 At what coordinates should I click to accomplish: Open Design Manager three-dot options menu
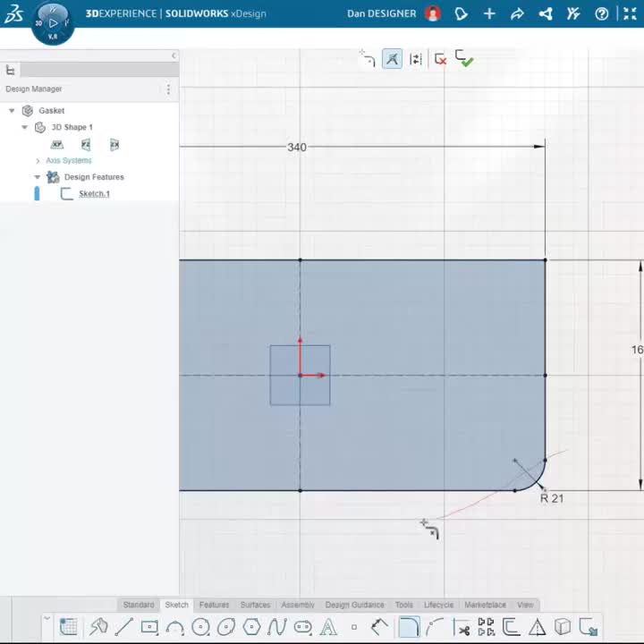[x=168, y=89]
